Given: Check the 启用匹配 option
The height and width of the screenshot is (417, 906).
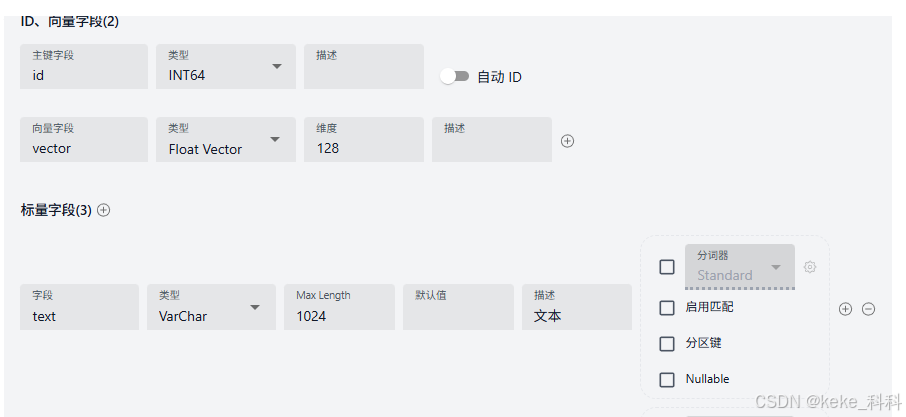Looking at the screenshot, I should coord(667,308).
